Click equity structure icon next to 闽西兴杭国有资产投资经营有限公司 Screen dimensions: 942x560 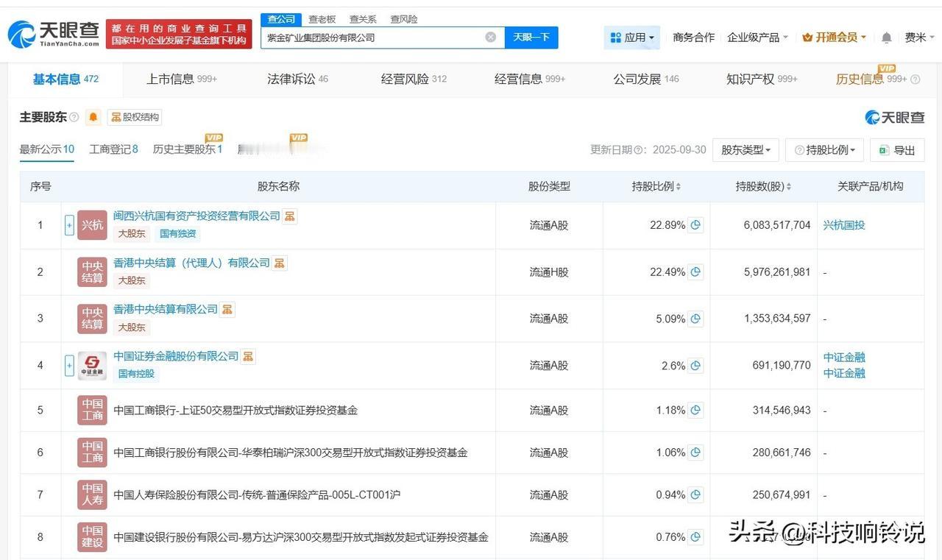pyautogui.click(x=290, y=216)
